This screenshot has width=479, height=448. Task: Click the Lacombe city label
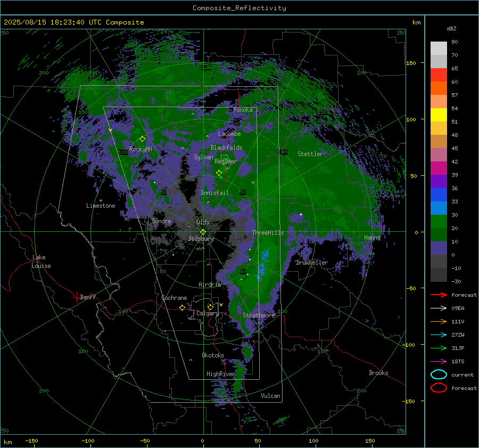pyautogui.click(x=229, y=134)
